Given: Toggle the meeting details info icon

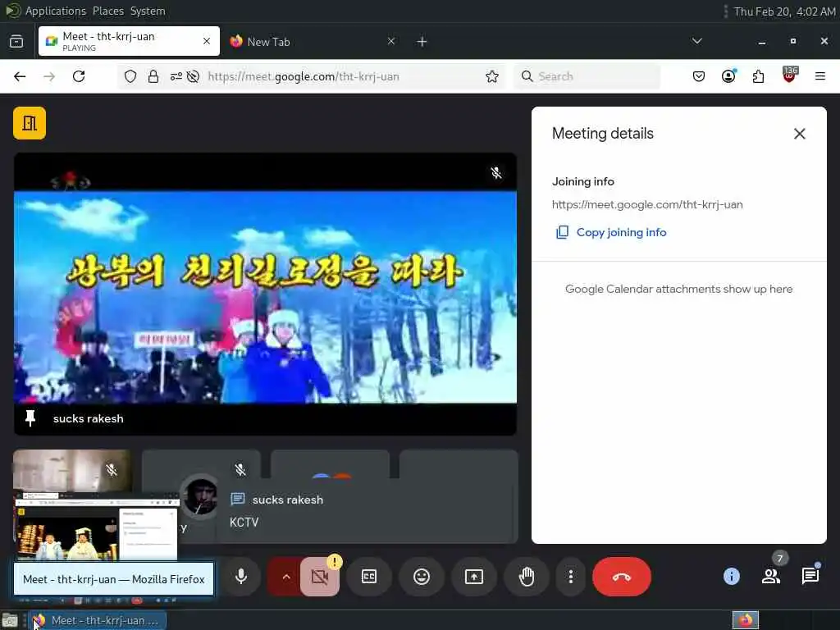Looking at the screenshot, I should [731, 577].
